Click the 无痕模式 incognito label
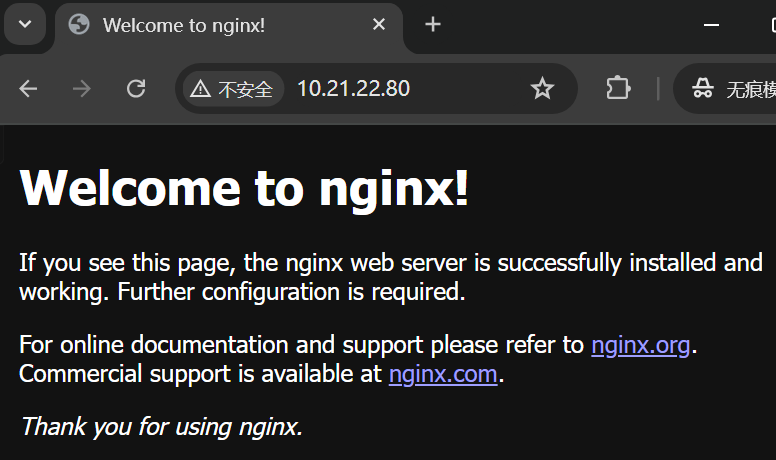The width and height of the screenshot is (776, 460). pos(751,89)
